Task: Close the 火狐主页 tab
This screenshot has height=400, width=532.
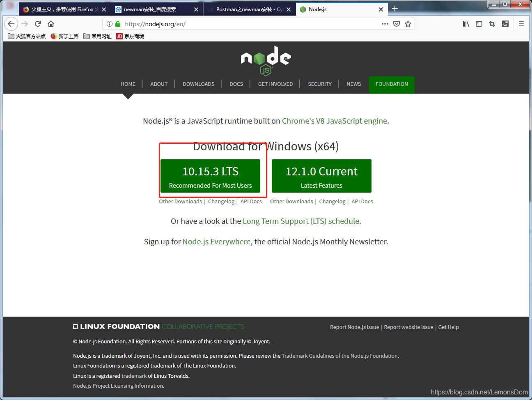Action: (104, 9)
